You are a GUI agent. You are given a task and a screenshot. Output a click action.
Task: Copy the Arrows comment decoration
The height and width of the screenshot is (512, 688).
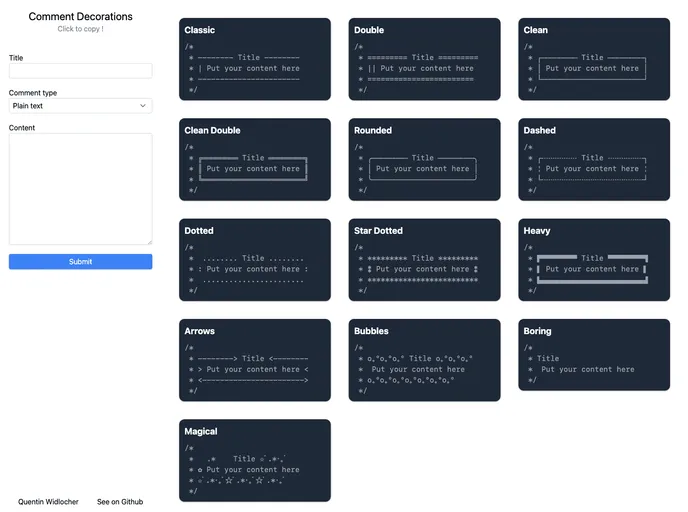click(x=254, y=360)
